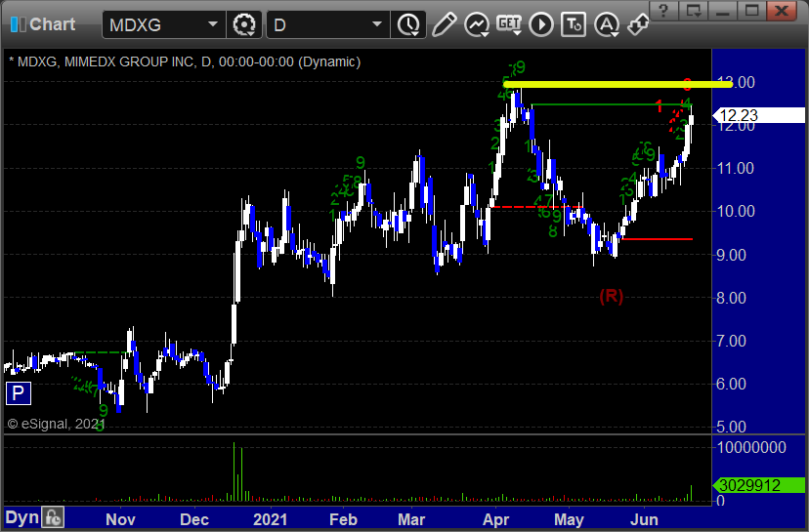Click the dashed red line near 10.10
The image size is (809, 532).
tap(536, 207)
